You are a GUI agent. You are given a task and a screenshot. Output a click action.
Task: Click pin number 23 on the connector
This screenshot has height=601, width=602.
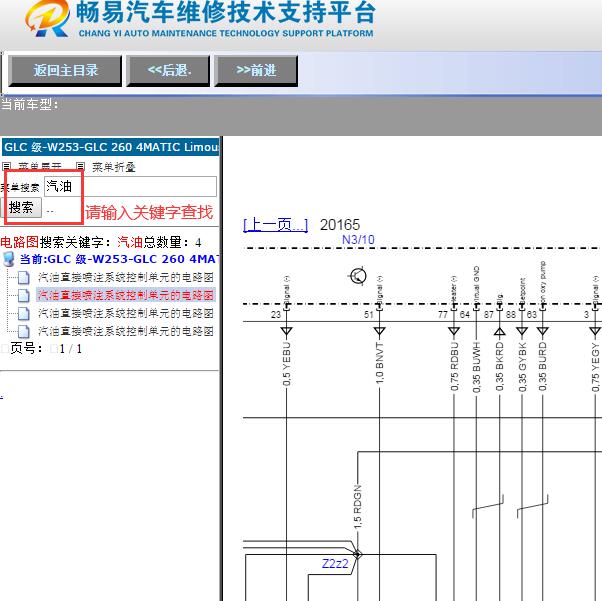pyautogui.click(x=276, y=315)
